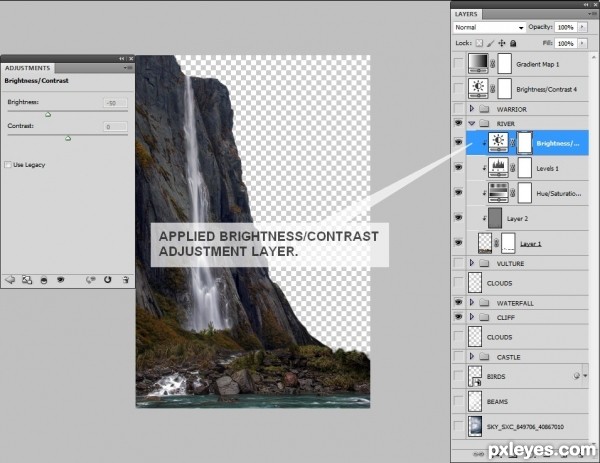Select Brightness/Contrast 4 adjustment icon
This screenshot has width=600, height=463.
478,88
